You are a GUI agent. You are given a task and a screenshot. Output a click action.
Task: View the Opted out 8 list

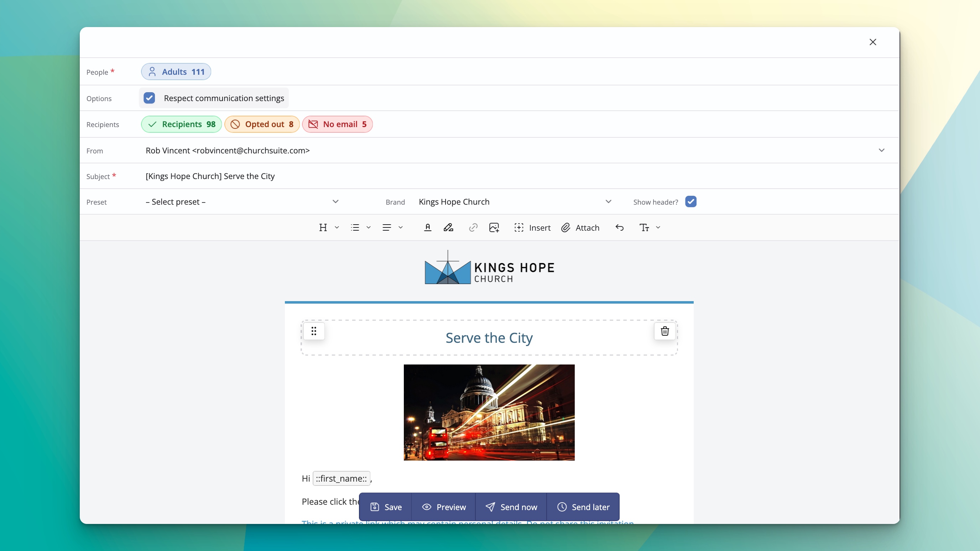[x=262, y=124]
